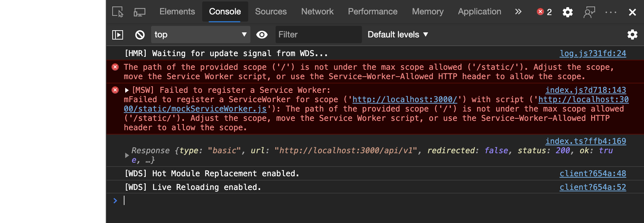Viewport: 644px width, 223px height.
Task: Focus the Filter input field
Action: click(x=318, y=35)
